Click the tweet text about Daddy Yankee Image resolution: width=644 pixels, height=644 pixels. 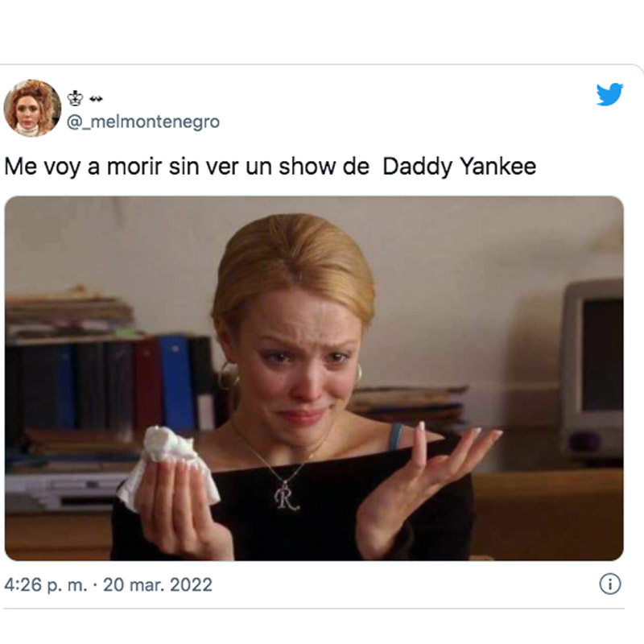point(270,167)
